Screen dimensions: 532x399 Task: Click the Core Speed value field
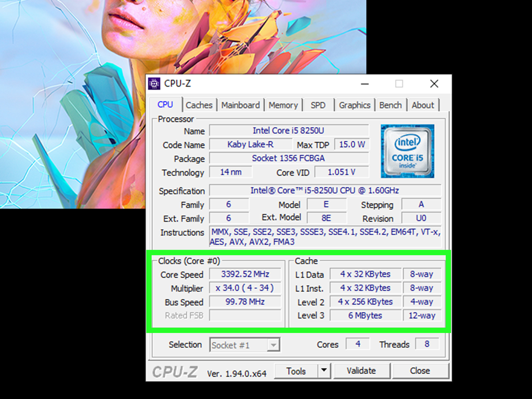click(x=245, y=274)
